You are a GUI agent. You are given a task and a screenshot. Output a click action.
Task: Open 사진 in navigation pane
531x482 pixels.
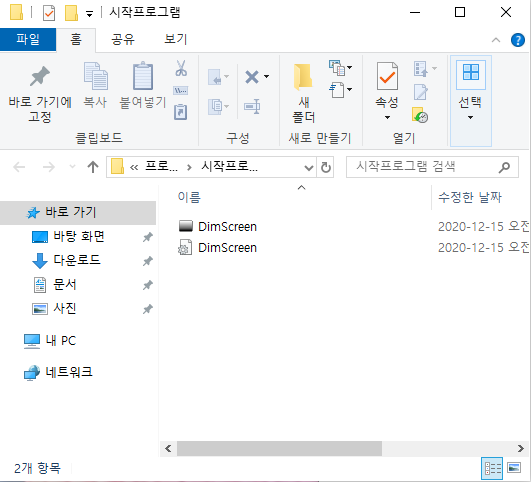pos(64,309)
